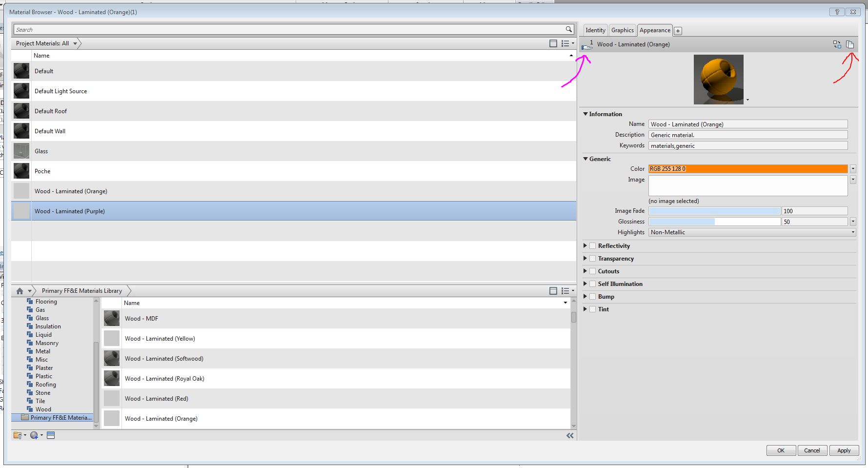Screen dimensions: 868x468
Task: Open the Asset Browser icon
Action: [x=51, y=435]
